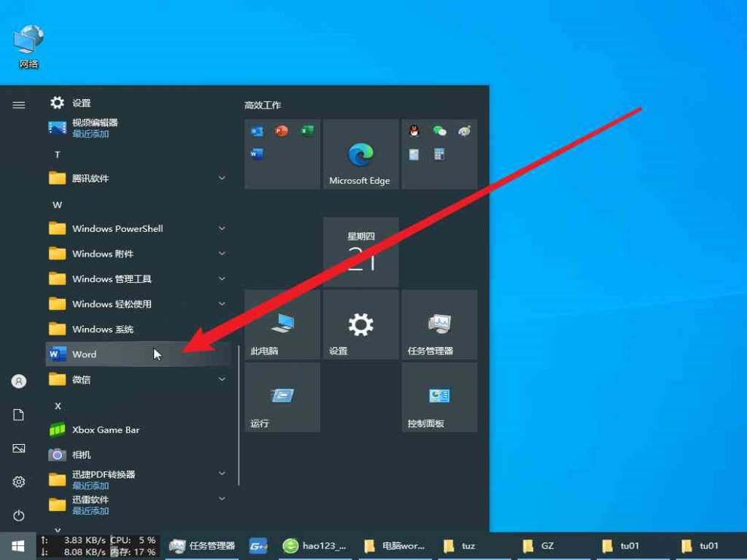Click the network speed monitor on the taskbar
The image size is (747, 560).
click(98, 546)
